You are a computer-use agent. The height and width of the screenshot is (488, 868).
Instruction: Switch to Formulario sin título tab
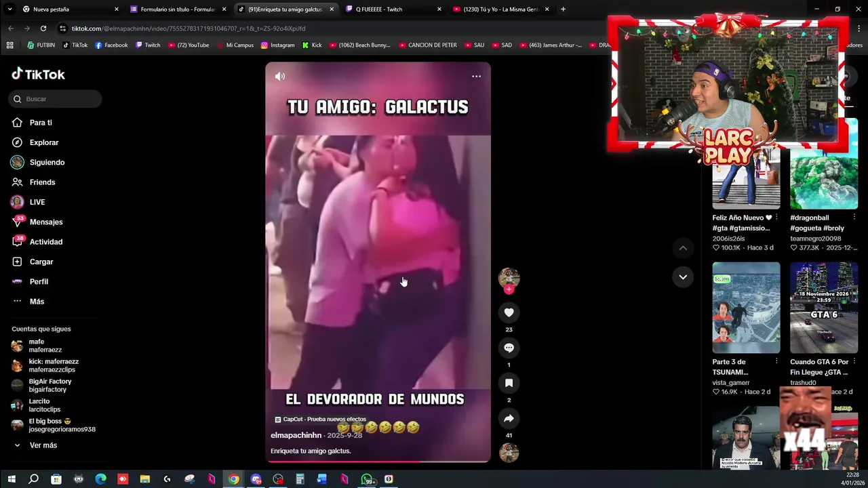[x=179, y=9]
